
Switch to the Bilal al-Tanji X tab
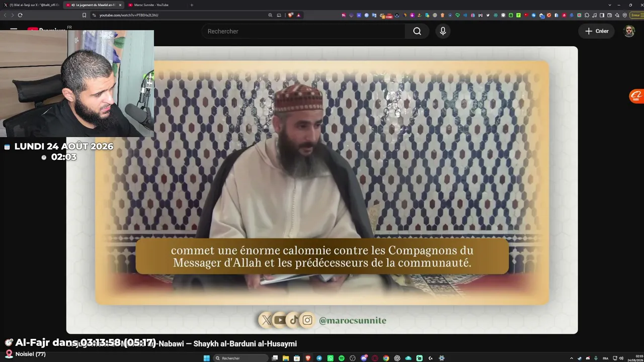31,5
